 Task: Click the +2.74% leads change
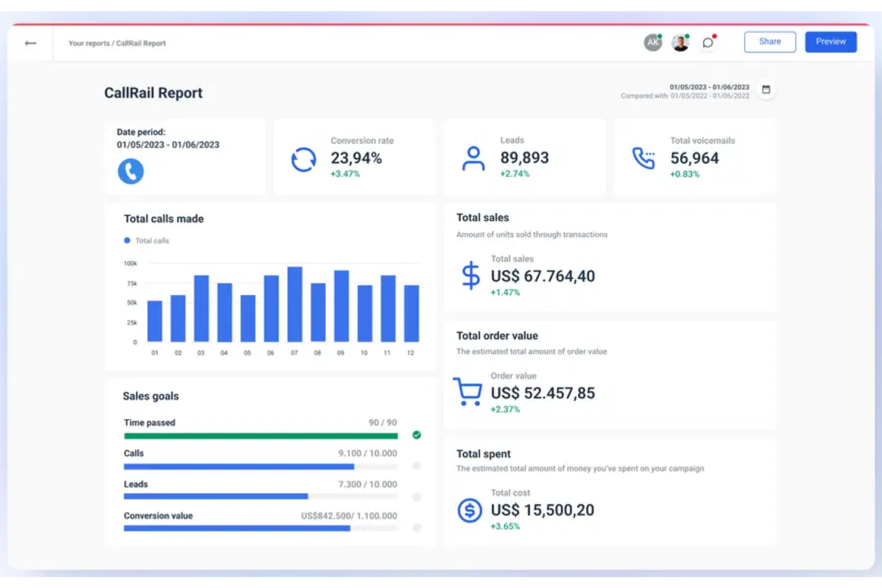(x=515, y=174)
